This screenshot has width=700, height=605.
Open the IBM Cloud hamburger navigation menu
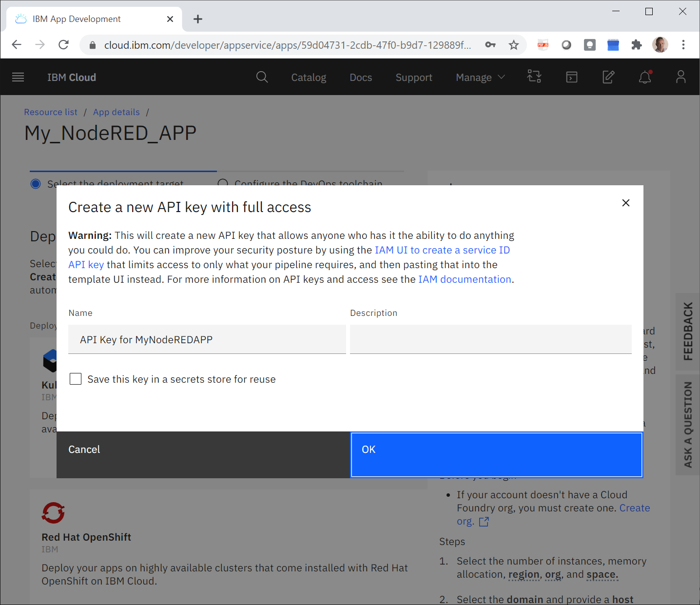pyautogui.click(x=18, y=77)
